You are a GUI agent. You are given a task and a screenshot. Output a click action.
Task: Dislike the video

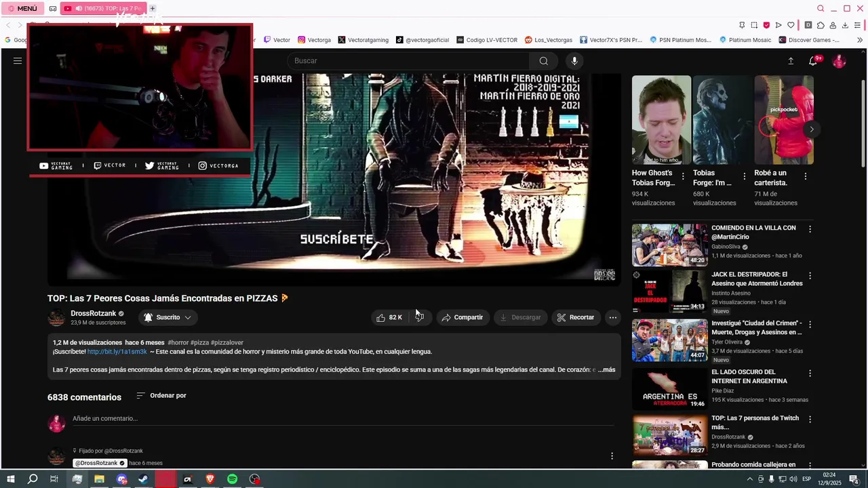[420, 317]
